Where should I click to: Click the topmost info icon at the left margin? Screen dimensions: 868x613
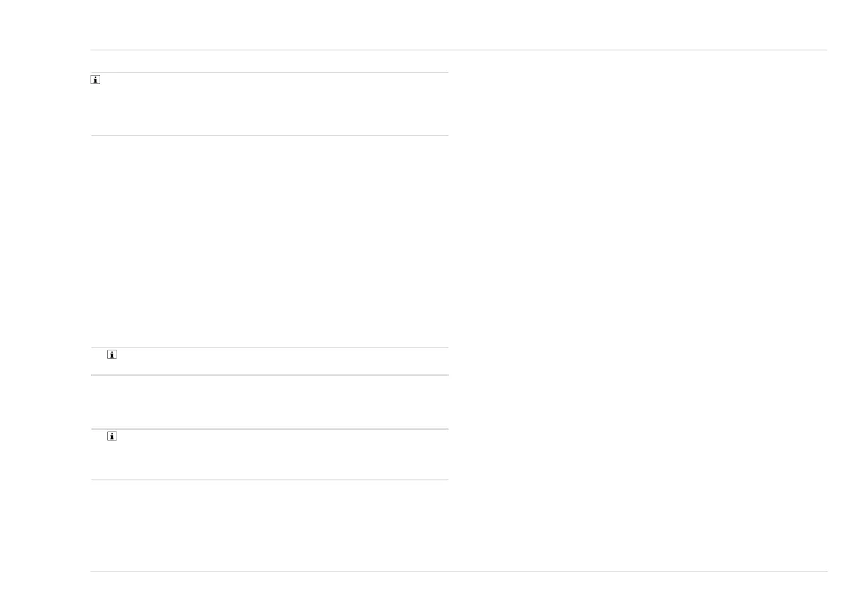click(x=96, y=80)
